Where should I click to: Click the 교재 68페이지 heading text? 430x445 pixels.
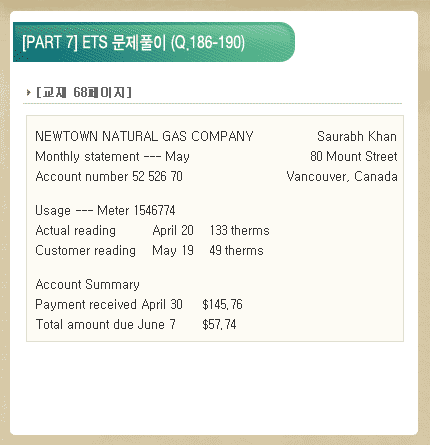(x=84, y=92)
